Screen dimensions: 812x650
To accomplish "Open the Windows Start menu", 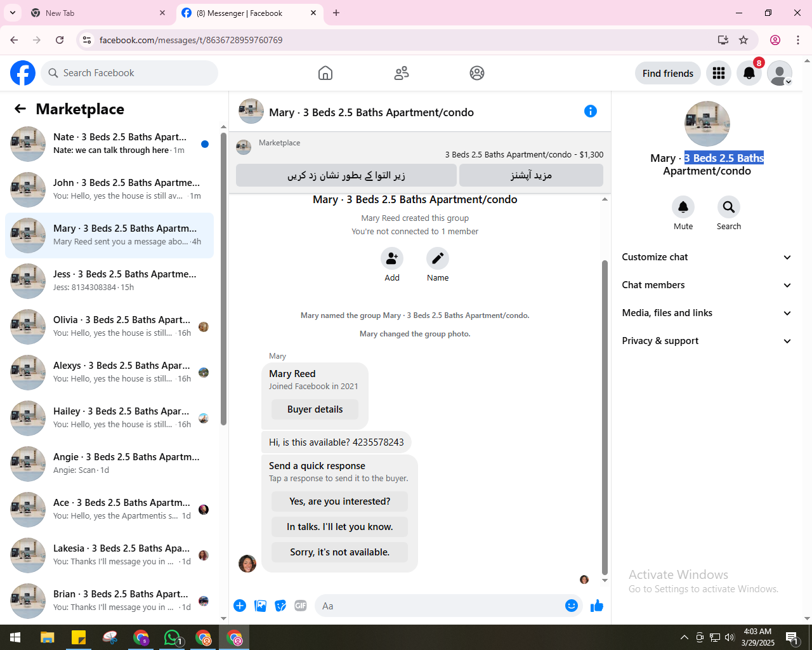I will [15, 637].
